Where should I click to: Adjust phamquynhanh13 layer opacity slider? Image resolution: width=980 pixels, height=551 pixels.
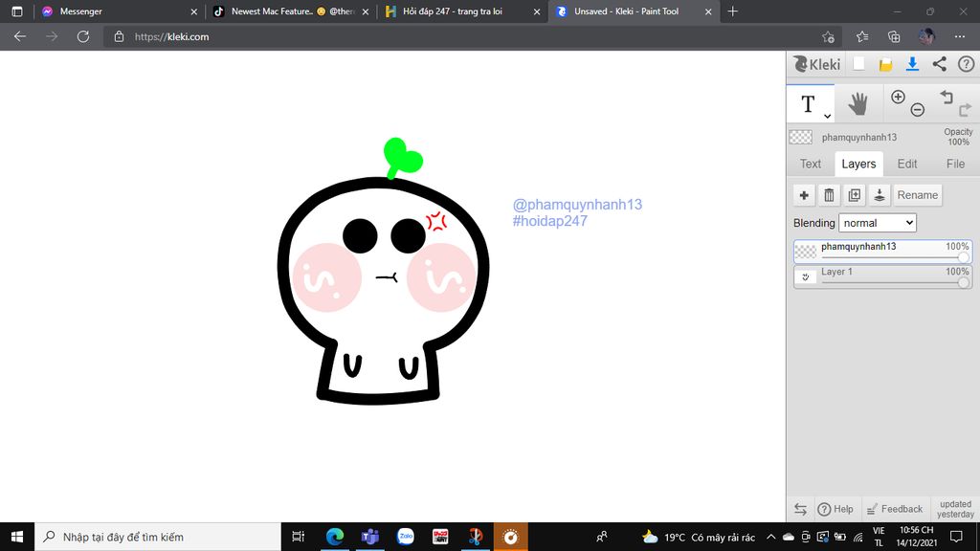(895, 256)
